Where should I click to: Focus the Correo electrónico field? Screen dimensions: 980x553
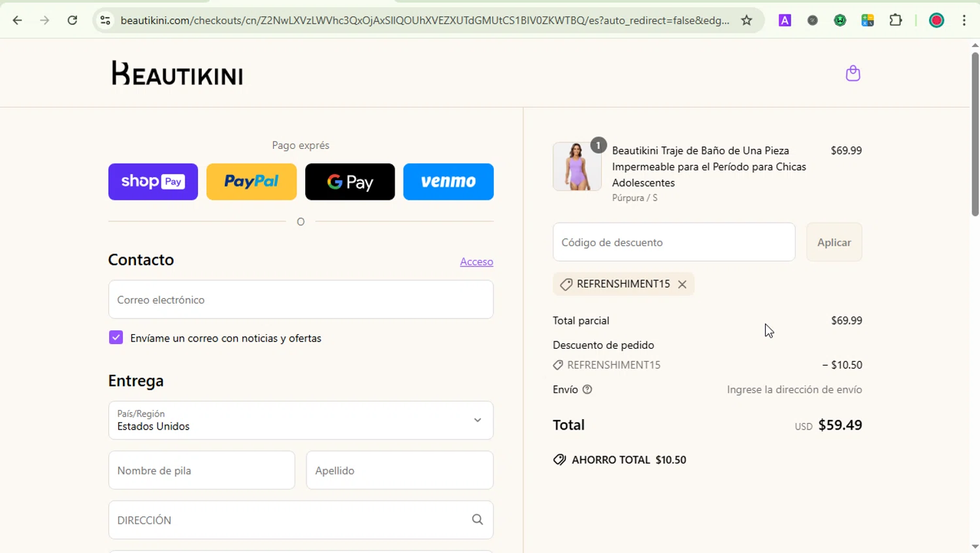(x=301, y=300)
